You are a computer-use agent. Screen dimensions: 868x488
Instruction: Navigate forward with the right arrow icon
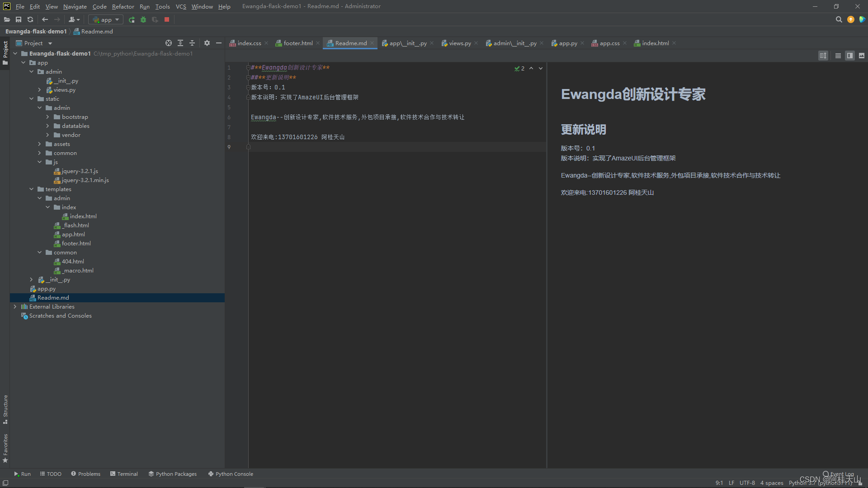tap(57, 19)
